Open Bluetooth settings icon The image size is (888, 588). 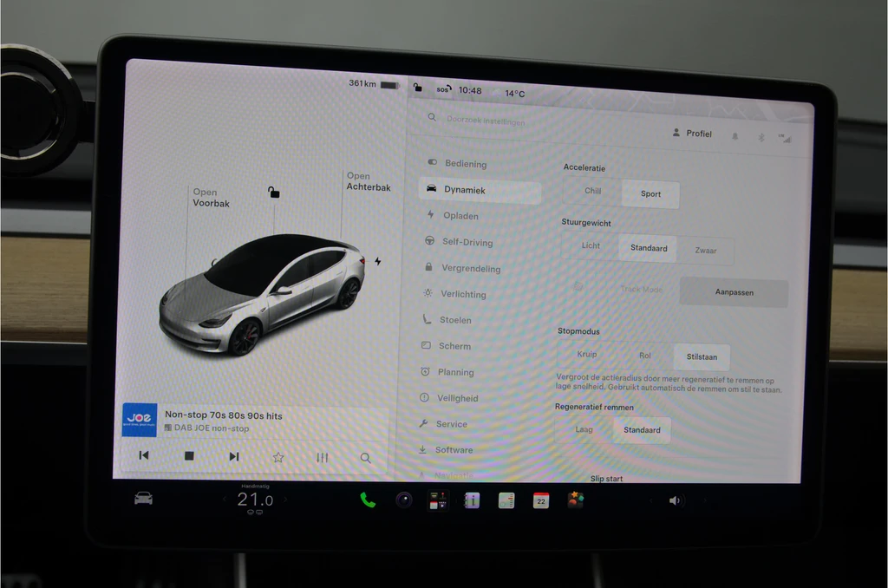(x=761, y=137)
